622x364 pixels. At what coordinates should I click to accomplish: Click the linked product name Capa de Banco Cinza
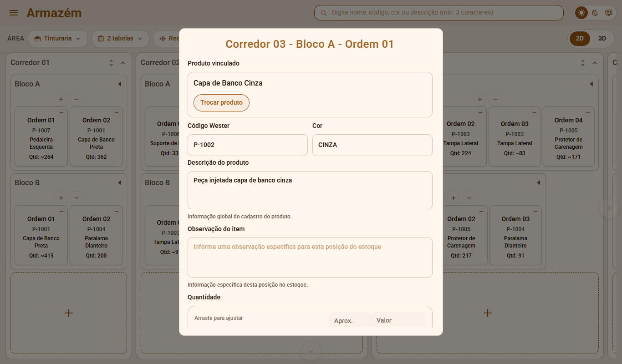click(x=228, y=83)
